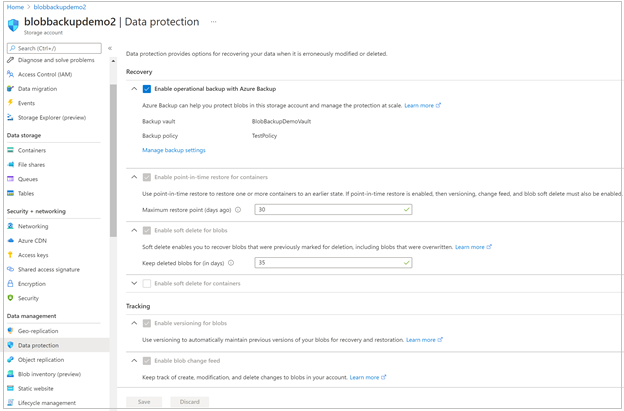
Task: Collapse the soft delete for blobs chevron
Action: (134, 230)
